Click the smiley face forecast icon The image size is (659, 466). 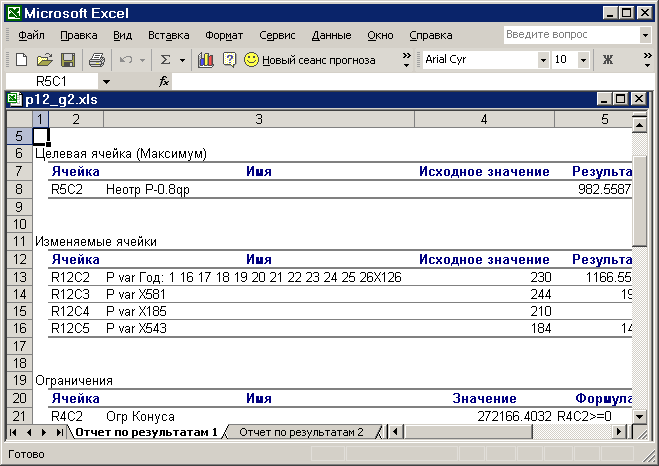pos(251,59)
